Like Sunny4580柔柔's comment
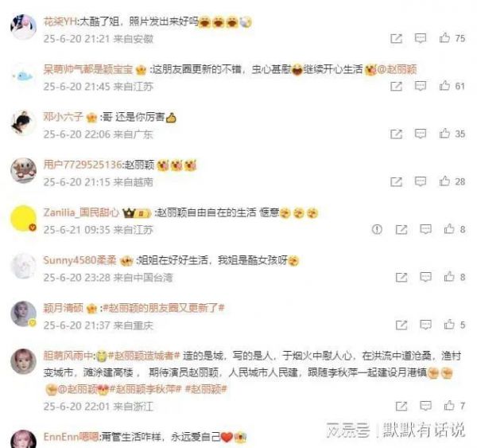The image size is (477, 448). [x=455, y=277]
